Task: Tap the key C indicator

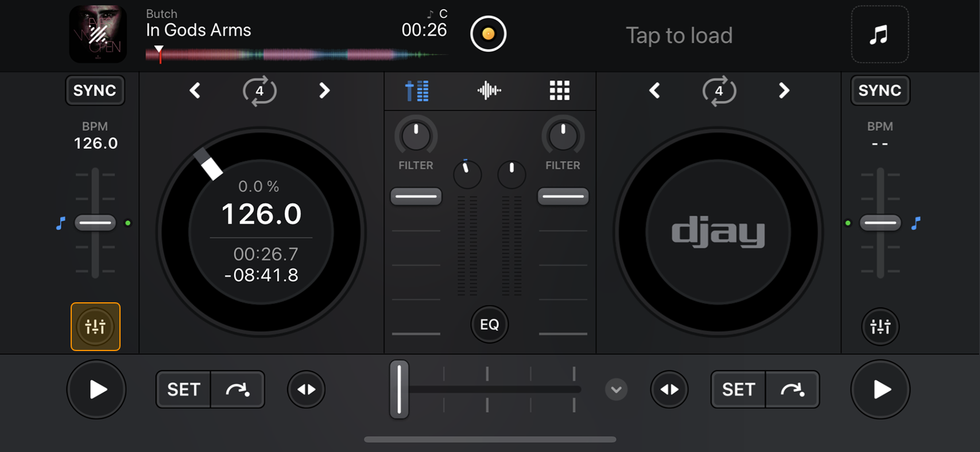Action: click(x=443, y=14)
